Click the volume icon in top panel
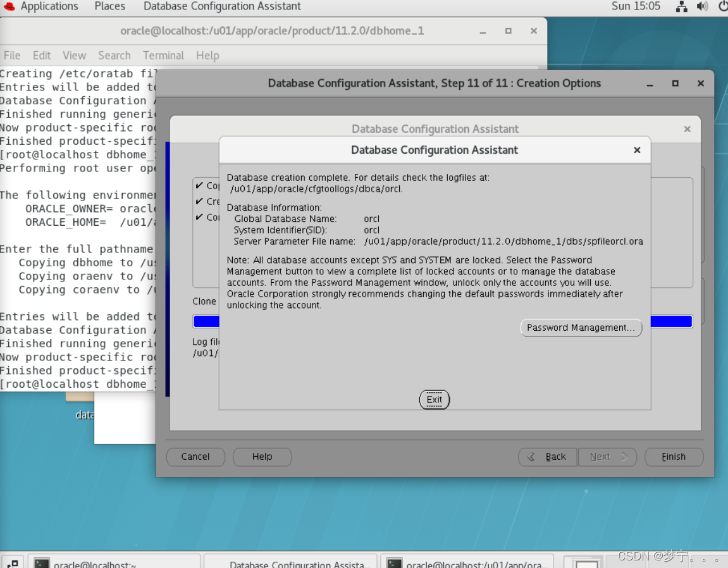Screen dimensions: 728x568 pyautogui.click(x=701, y=7)
